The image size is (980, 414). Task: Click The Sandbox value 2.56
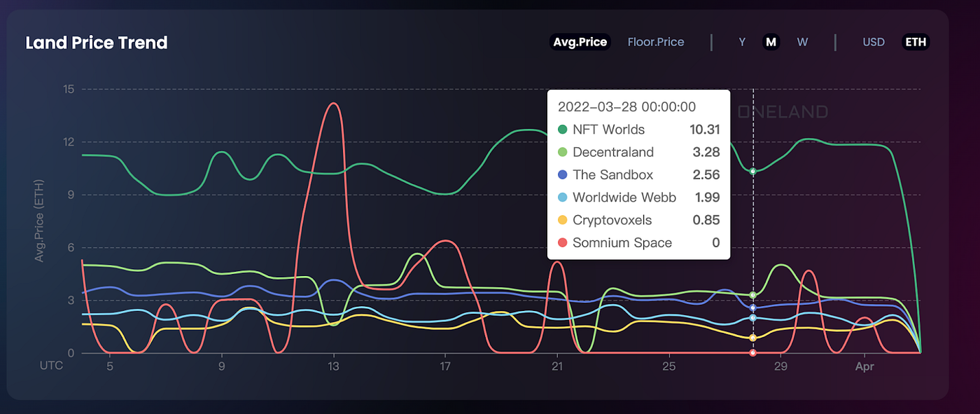coord(707,174)
